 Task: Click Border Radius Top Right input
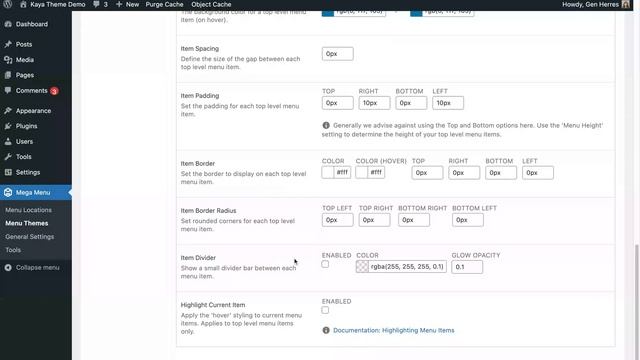(374, 220)
